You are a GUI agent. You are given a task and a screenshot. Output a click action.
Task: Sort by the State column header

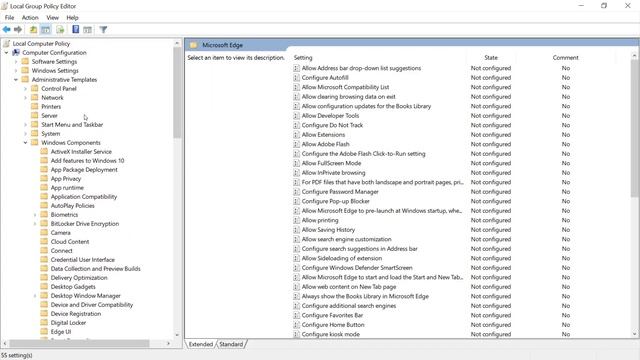point(491,58)
